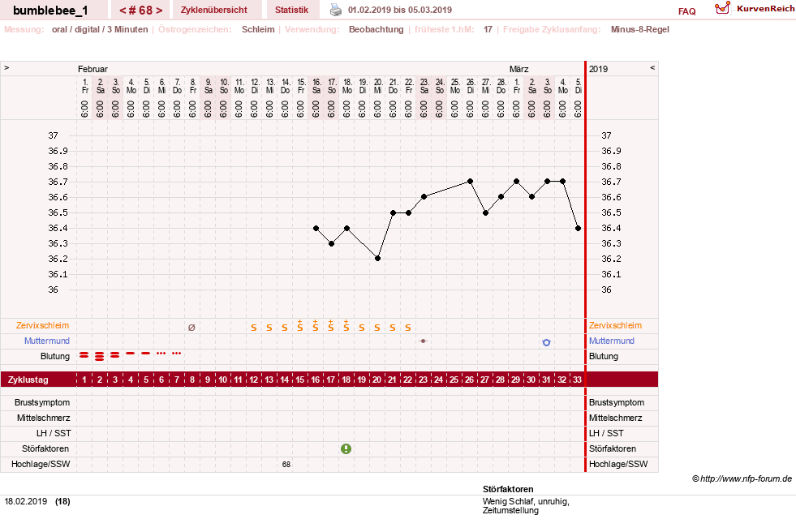Click the temperature point on cycle day 33

579,228
